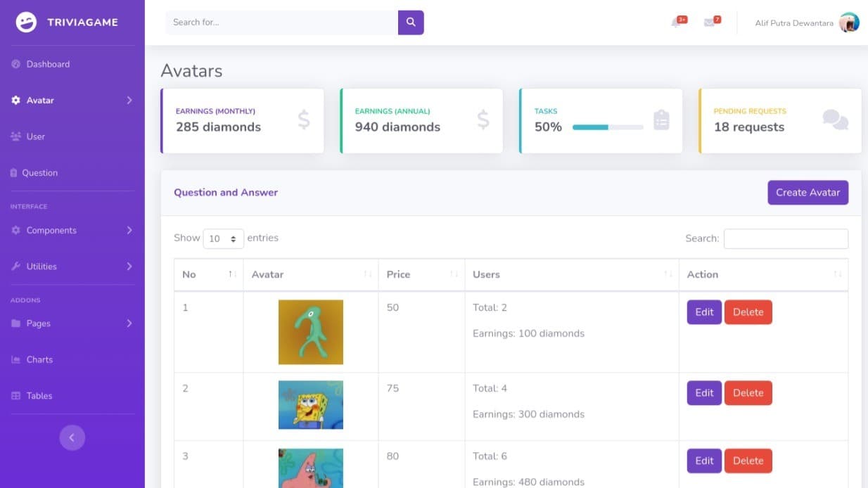Viewport: 868px width, 488px height.
Task: Expand the Pages submenu
Action: (129, 323)
